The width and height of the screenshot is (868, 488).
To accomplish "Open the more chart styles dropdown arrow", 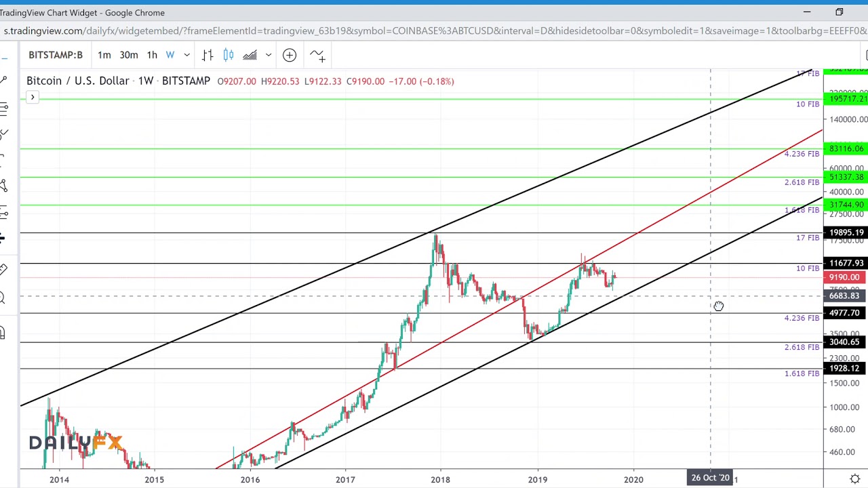I will click(269, 55).
